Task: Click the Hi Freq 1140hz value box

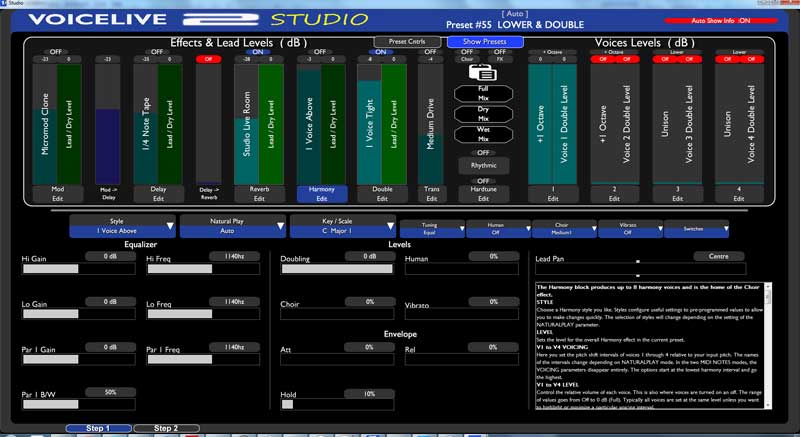Action: coord(234,256)
